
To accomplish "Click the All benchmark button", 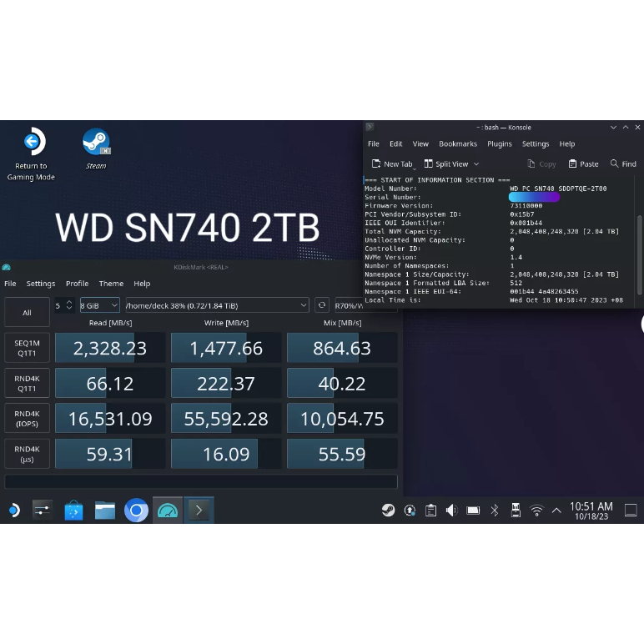I will (x=27, y=312).
